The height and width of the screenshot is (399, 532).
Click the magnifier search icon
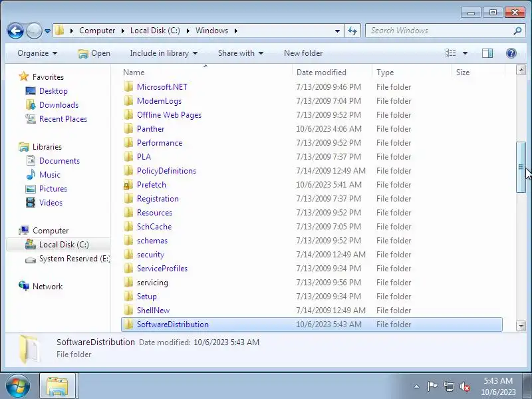517,31
